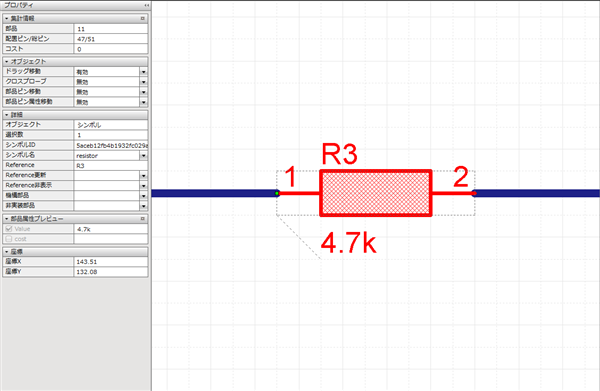
Task: Open the ドラッグ移動 dropdown
Action: (143, 72)
